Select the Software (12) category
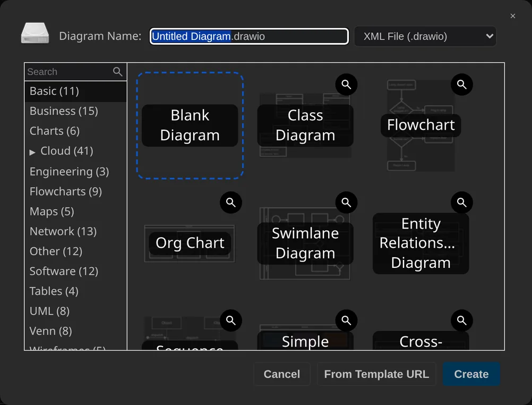This screenshot has width=532, height=405. click(x=75, y=271)
